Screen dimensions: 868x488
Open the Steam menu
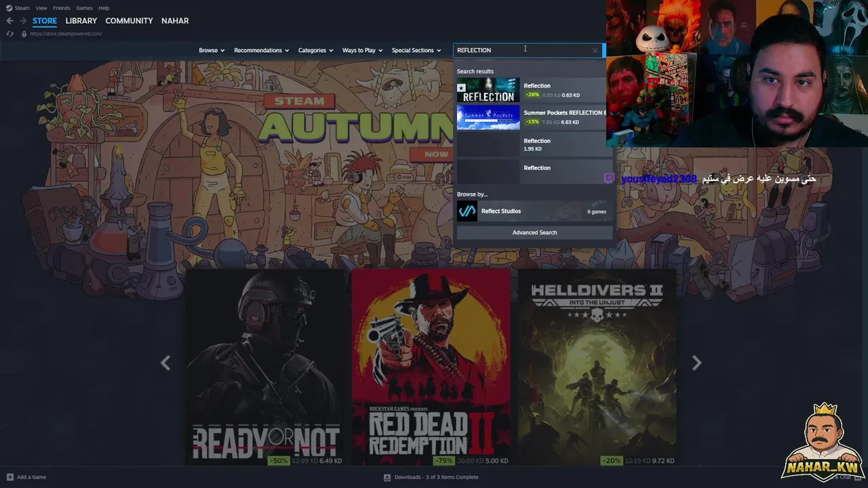pyautogui.click(x=22, y=8)
